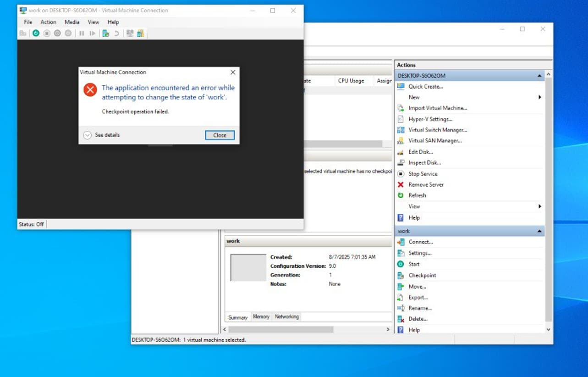Click the Ctrl+Alt+Delete toolbar icon
Screen dimensions: 588x377
coord(23,33)
